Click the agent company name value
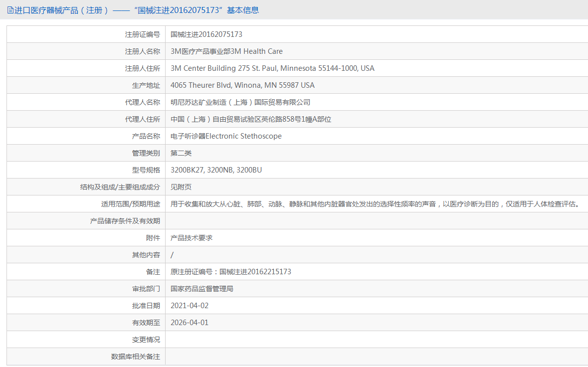The width and height of the screenshot is (588, 367). (240, 102)
